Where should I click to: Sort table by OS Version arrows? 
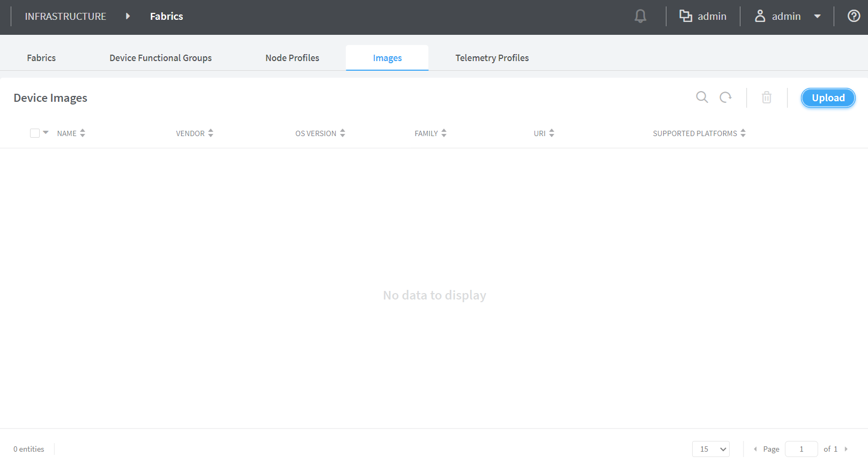pos(343,133)
